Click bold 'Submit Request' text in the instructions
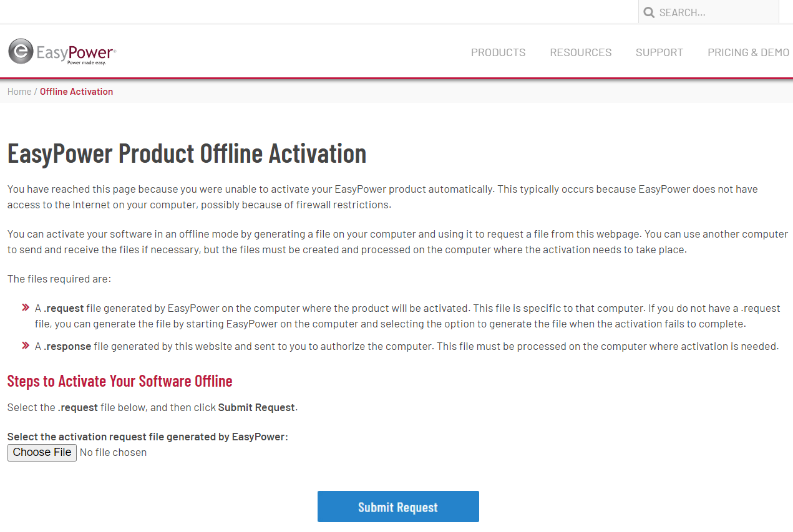 (x=256, y=408)
